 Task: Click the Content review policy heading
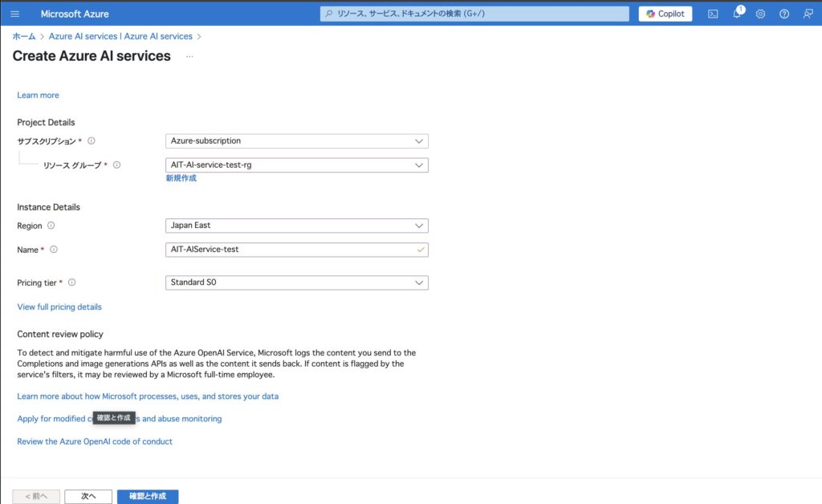[x=60, y=334]
